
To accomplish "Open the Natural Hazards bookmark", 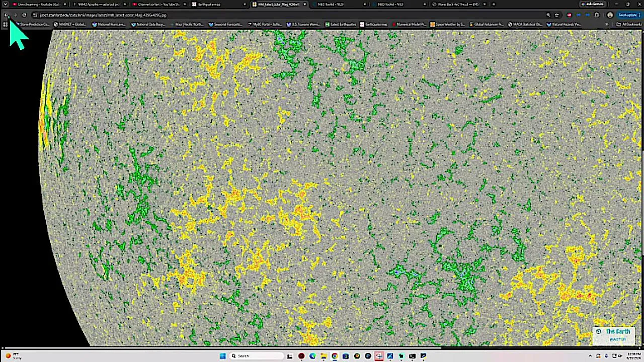I will click(565, 24).
